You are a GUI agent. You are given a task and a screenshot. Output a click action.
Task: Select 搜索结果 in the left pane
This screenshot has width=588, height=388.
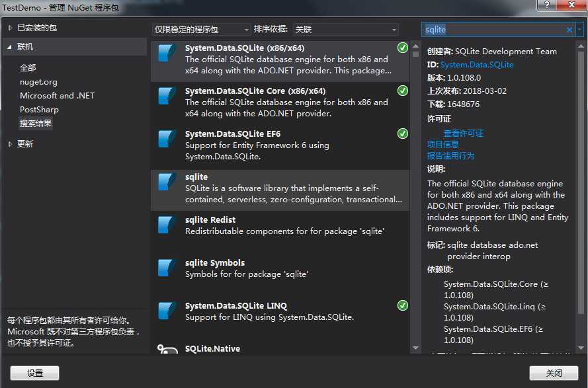(x=36, y=124)
